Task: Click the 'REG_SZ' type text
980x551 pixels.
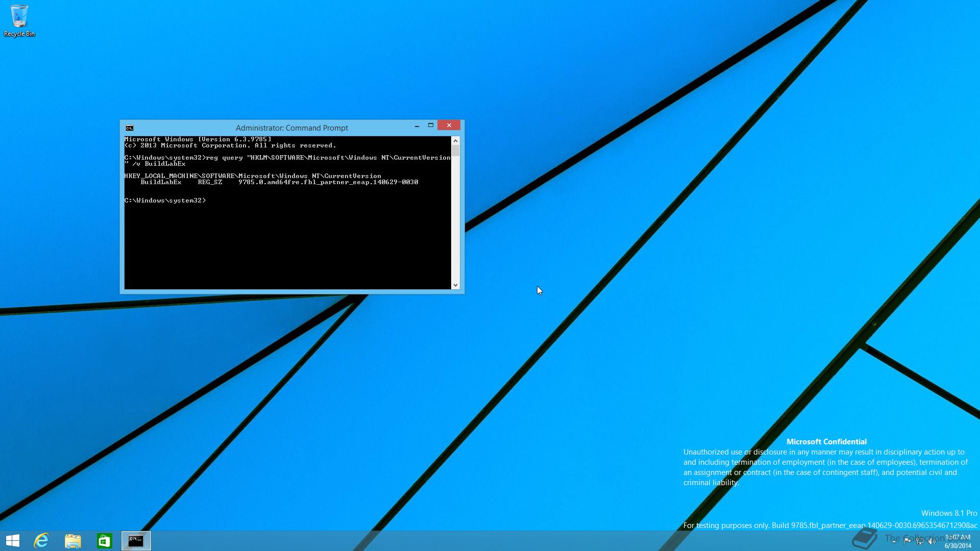Action: coord(210,182)
